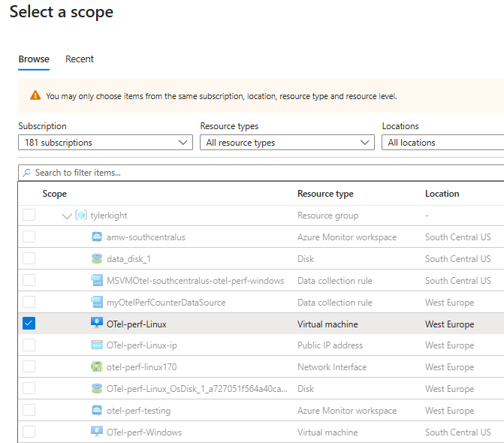The image size is (504, 443).
Task: Click the tylerkight resource group icon
Action: point(81,215)
